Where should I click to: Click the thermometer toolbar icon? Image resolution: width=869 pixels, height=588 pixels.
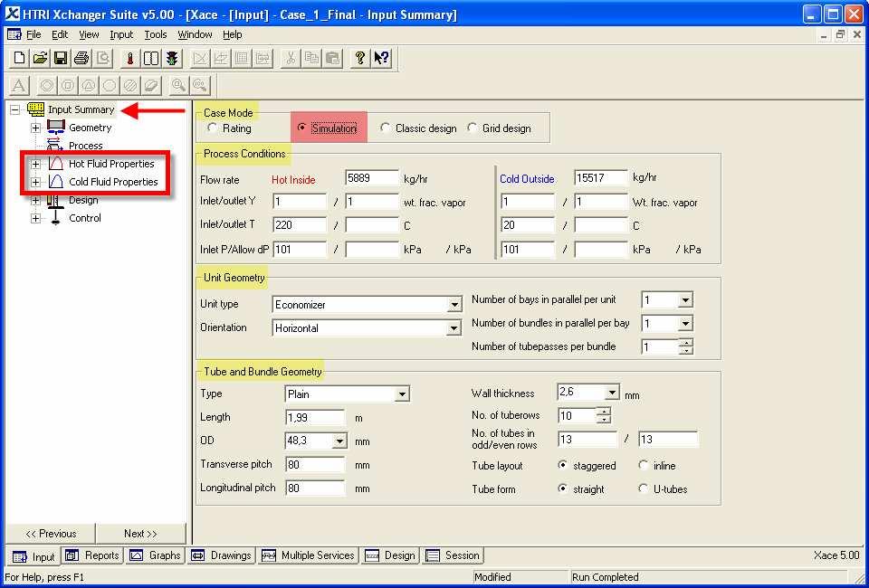point(130,58)
